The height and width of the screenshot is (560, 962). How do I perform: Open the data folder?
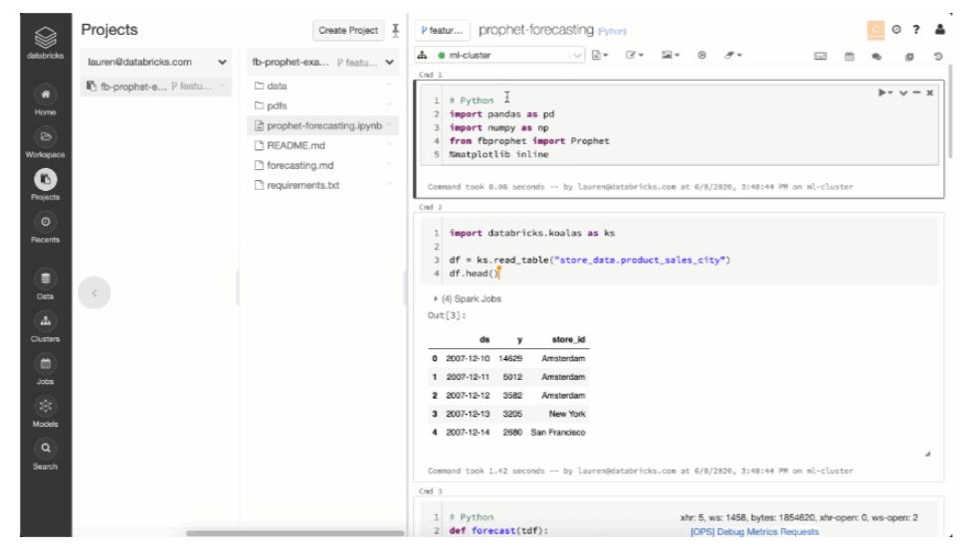(277, 86)
